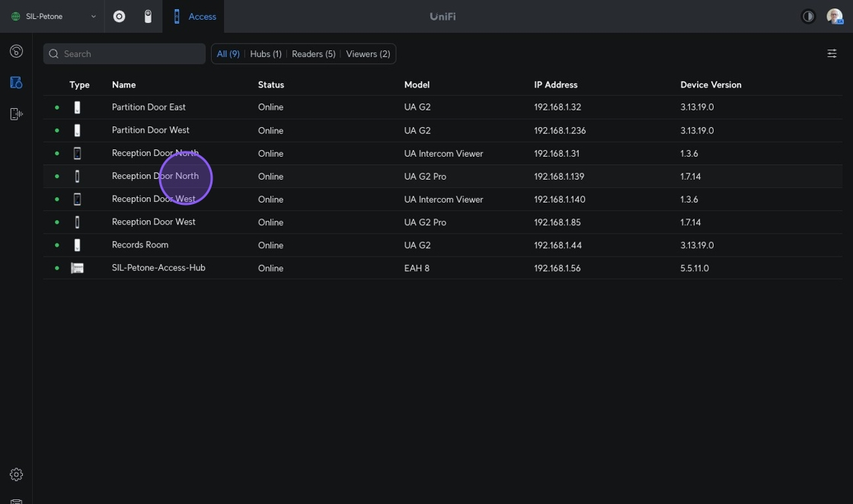Open the user profile avatar menu
853x504 pixels.
pos(834,16)
